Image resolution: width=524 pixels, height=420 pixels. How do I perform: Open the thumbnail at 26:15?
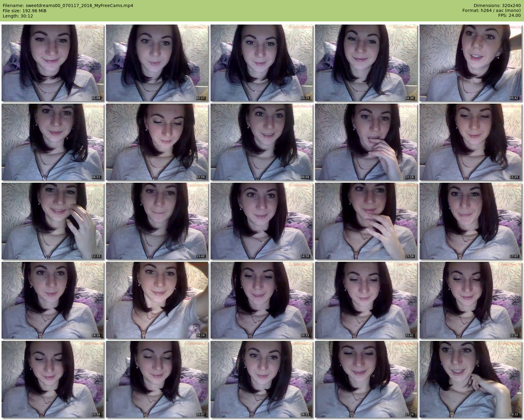coord(262,379)
